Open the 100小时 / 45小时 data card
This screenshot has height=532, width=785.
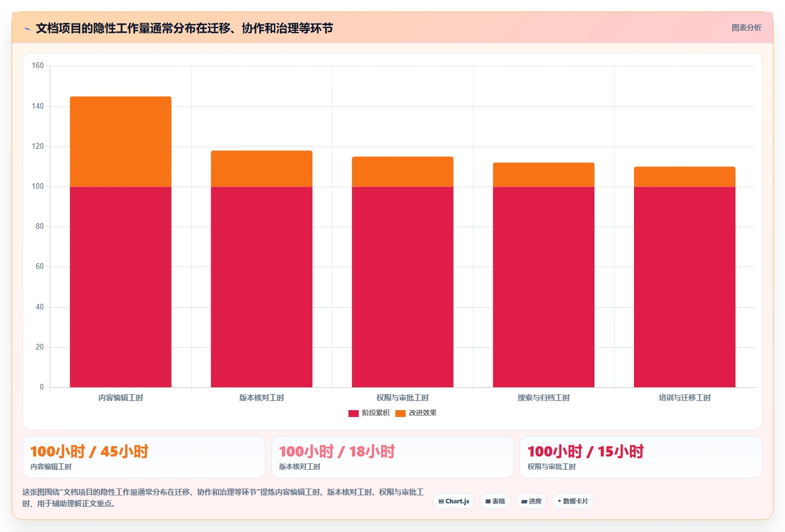pos(144,457)
